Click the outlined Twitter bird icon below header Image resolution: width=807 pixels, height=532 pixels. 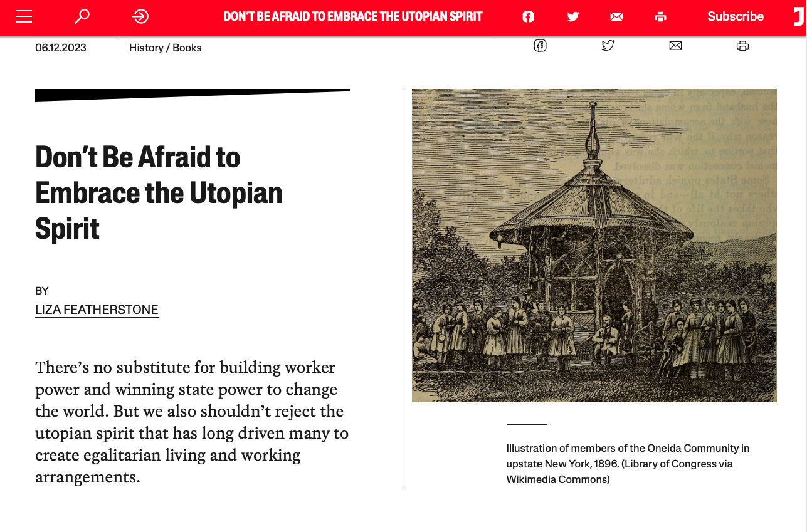coord(608,45)
